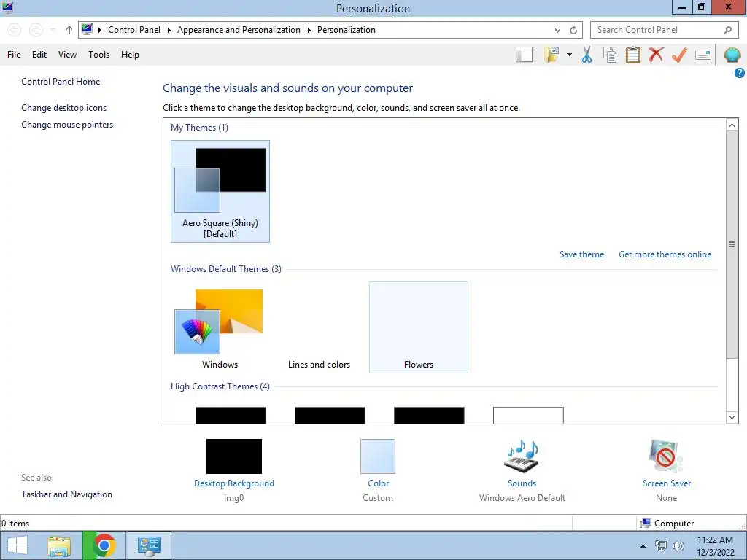Viewport: 747px width, 560px height.
Task: Expand the folder options dropdown arrow
Action: point(569,55)
